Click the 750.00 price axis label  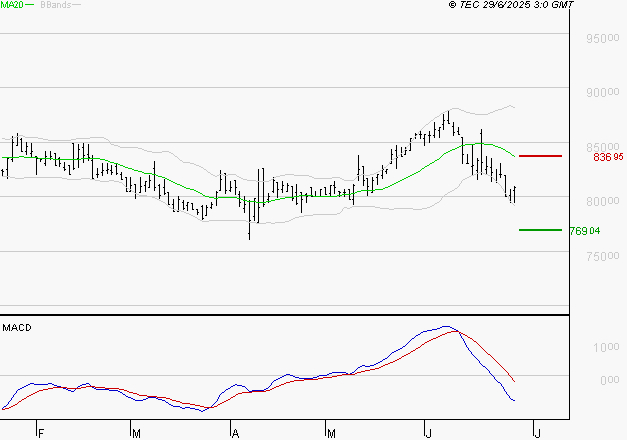[x=603, y=256]
